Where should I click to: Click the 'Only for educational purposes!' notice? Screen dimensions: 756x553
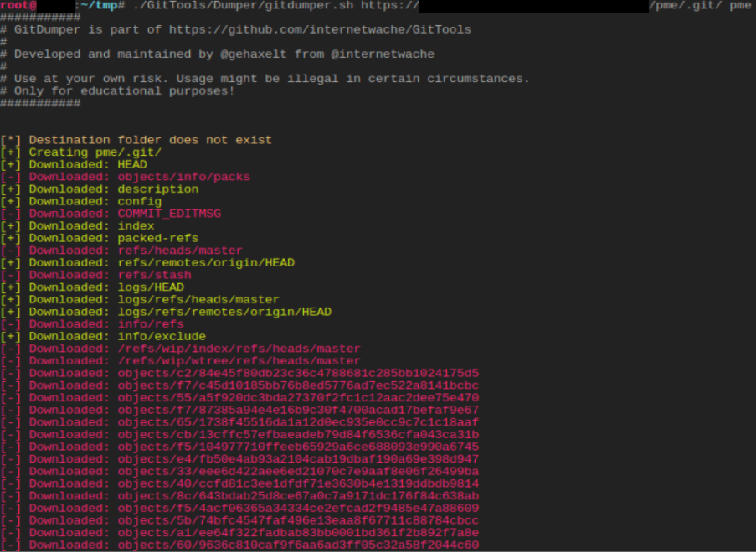point(125,90)
